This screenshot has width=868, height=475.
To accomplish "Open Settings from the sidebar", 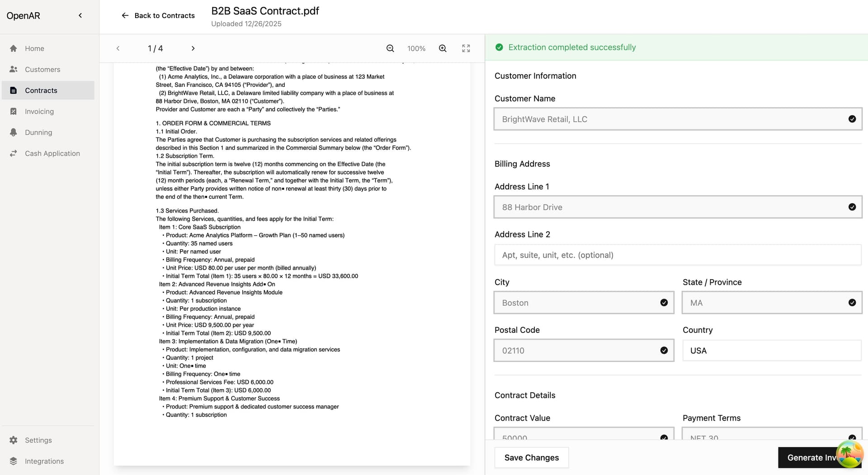I will [38, 440].
